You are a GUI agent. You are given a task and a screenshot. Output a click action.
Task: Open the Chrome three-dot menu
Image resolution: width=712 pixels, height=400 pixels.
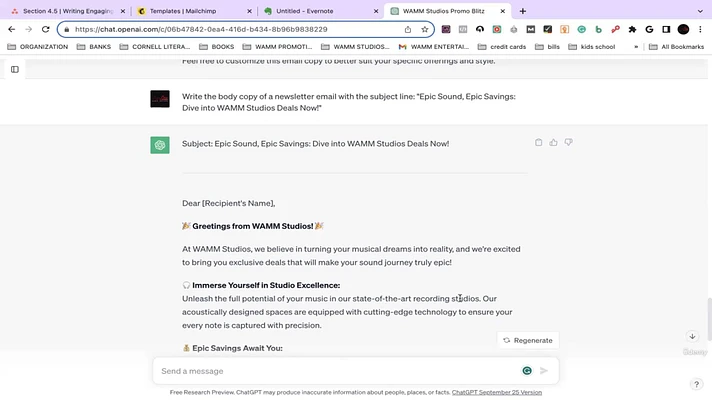pyautogui.click(x=700, y=30)
